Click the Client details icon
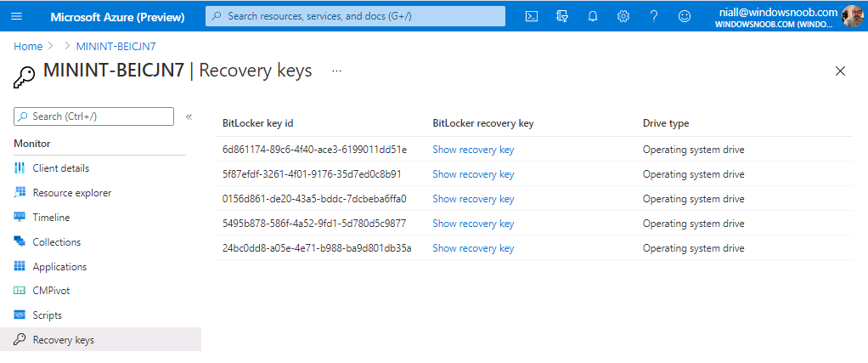This screenshot has height=363, width=868. point(20,168)
